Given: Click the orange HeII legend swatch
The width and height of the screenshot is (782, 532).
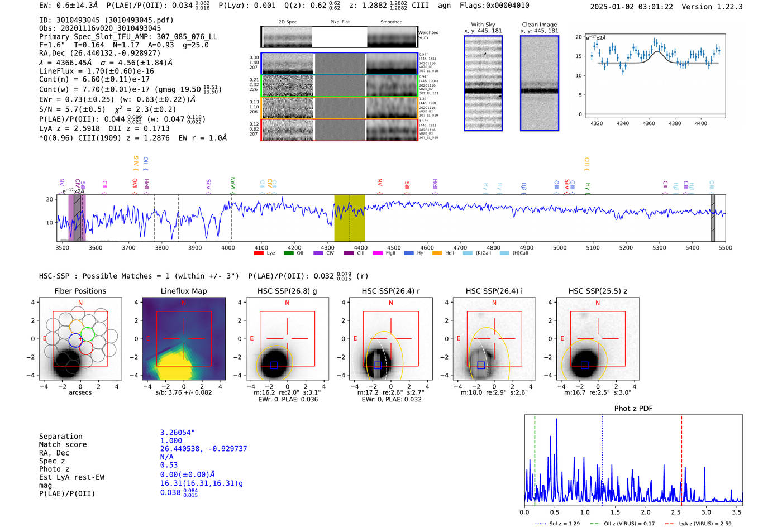Looking at the screenshot, I should [437, 253].
